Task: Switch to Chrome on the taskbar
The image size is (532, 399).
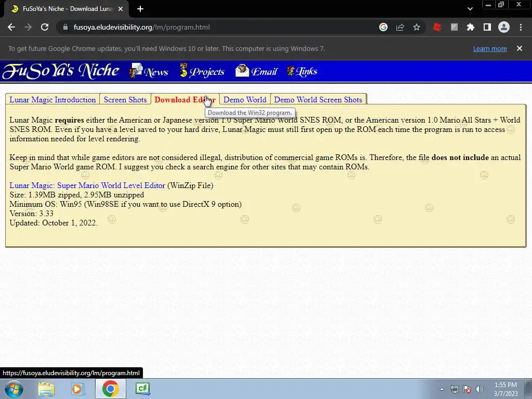Action: click(x=110, y=389)
